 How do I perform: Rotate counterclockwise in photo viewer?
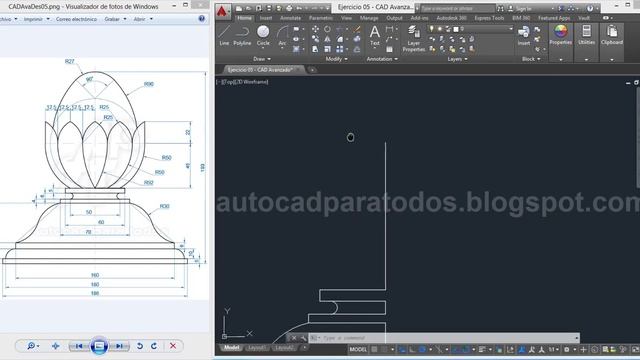tap(140, 346)
